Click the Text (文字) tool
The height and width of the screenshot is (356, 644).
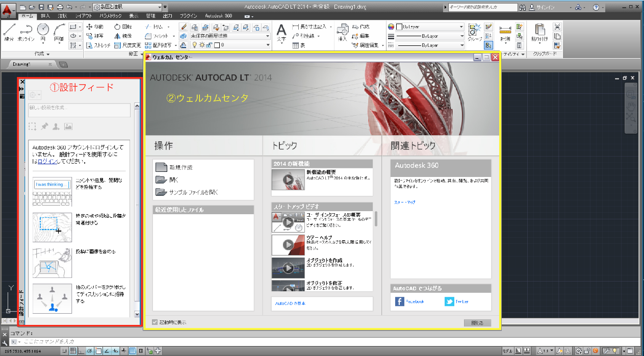(281, 33)
